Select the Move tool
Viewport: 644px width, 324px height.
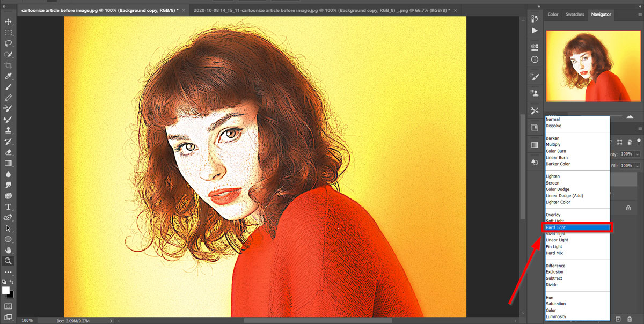click(x=8, y=21)
